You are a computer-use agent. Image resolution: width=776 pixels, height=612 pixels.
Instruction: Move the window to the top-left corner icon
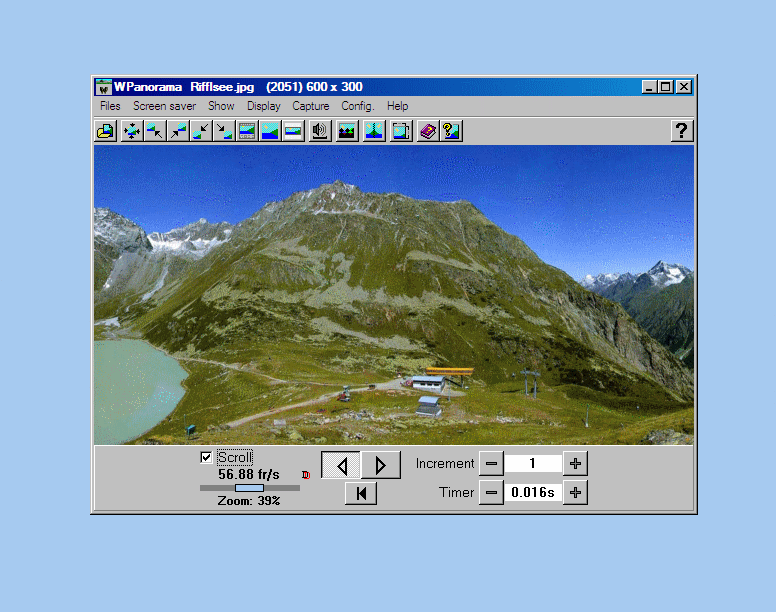point(155,131)
